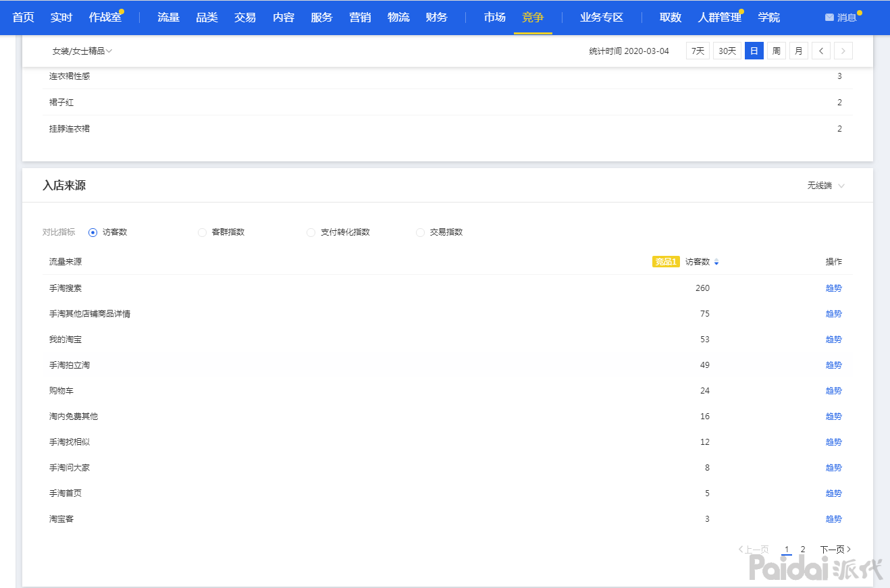Select the 交易指数 radio button
890x588 pixels.
[420, 232]
